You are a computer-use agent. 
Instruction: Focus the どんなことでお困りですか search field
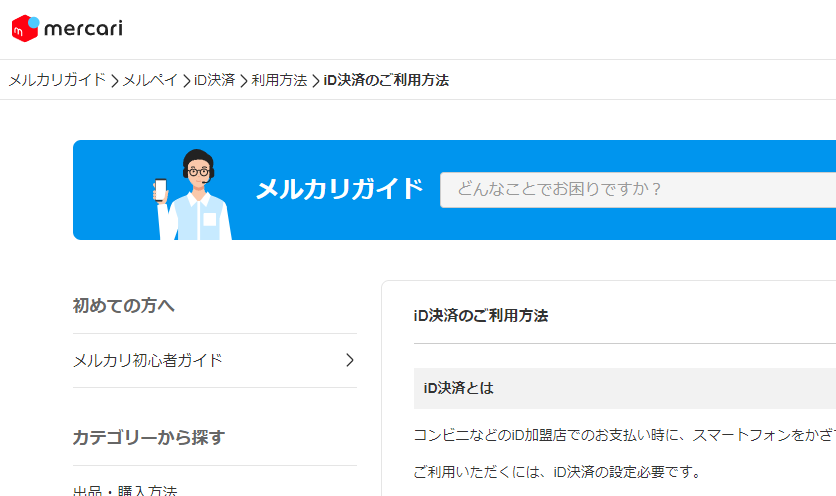coord(638,189)
